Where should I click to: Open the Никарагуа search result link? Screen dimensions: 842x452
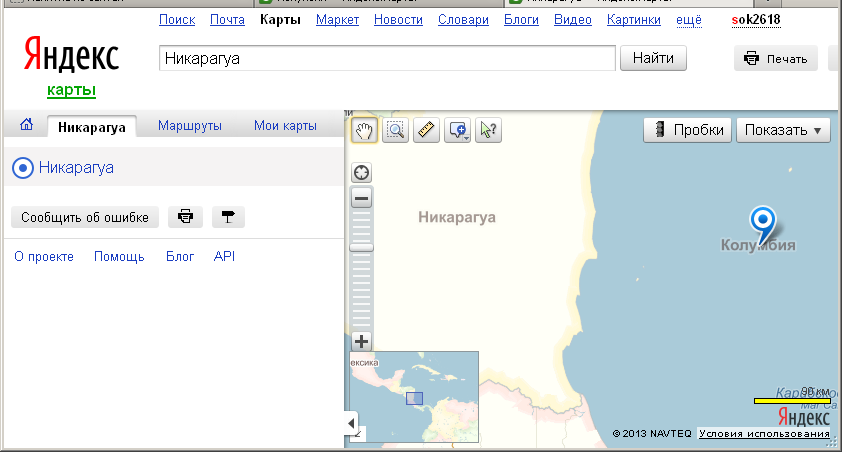tap(76, 167)
